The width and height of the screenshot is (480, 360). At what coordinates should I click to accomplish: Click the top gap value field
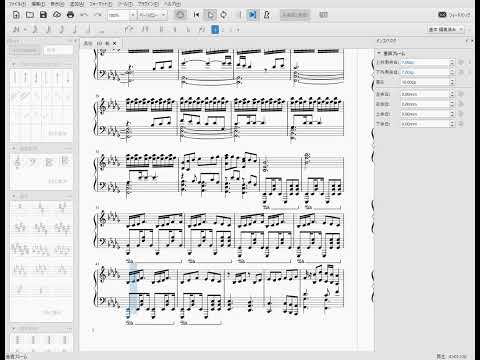click(425, 62)
